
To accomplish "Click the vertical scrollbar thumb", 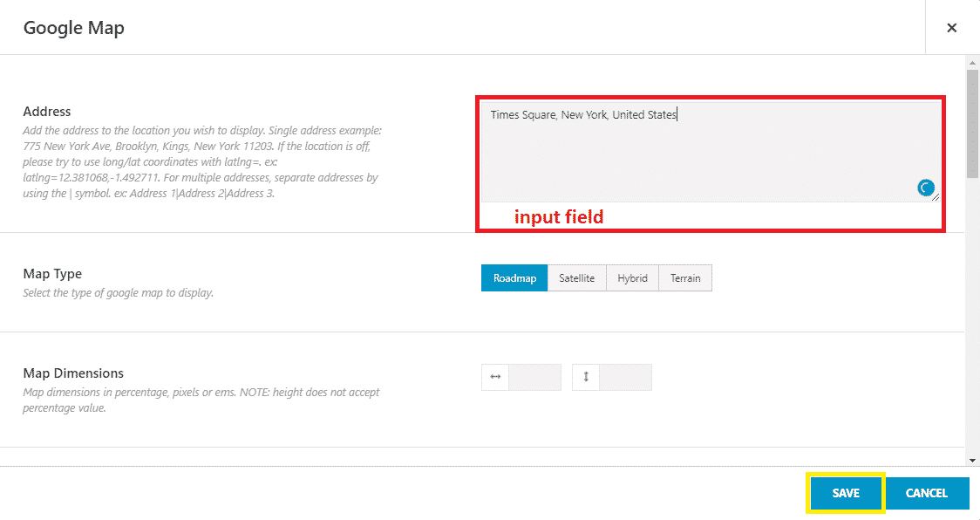I will coord(972,123).
